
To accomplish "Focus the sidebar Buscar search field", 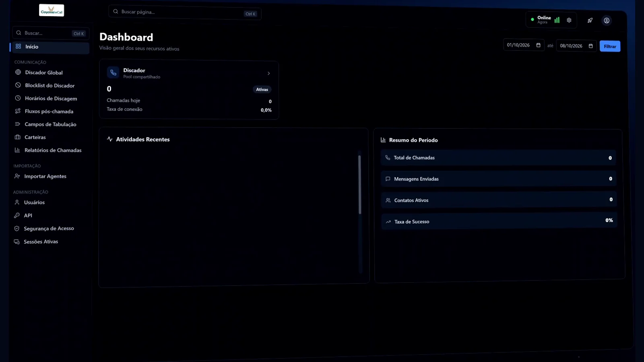I will tap(51, 33).
